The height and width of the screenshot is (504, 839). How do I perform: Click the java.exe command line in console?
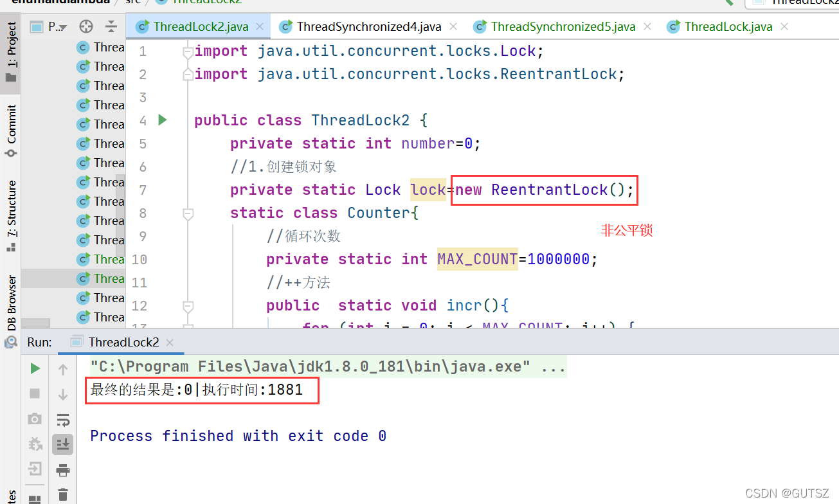point(328,367)
